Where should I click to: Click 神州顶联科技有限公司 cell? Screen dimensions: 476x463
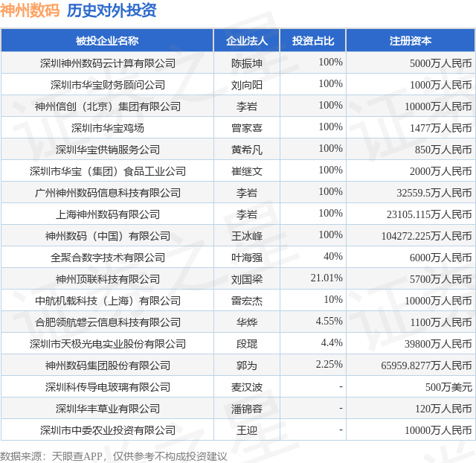pos(108,279)
